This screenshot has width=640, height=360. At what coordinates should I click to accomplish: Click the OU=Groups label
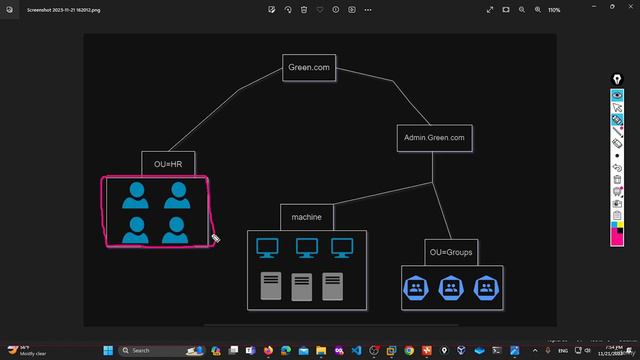click(451, 252)
